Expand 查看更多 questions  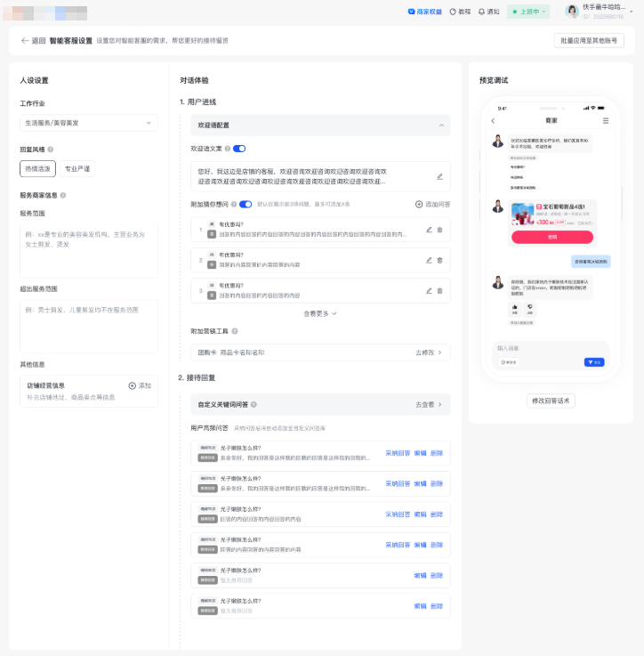point(320,314)
